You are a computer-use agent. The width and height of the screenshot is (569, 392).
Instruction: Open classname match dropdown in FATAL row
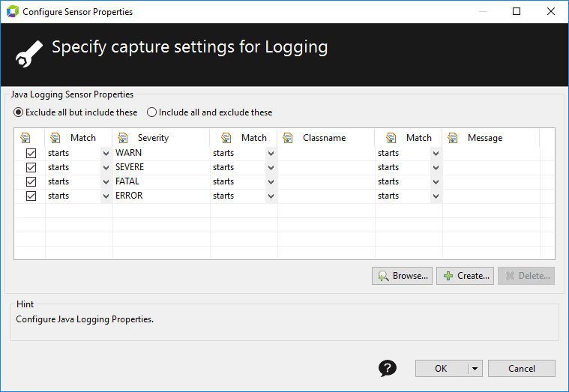(x=271, y=182)
